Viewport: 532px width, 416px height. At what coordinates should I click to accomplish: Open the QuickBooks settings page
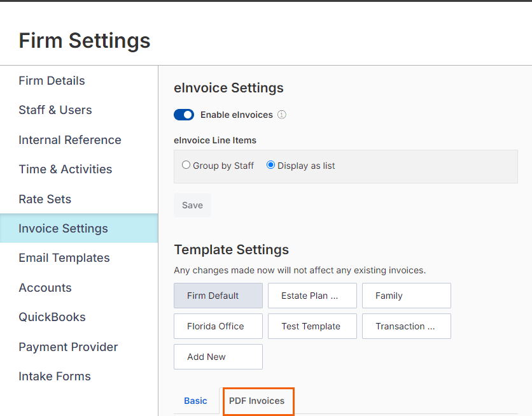pos(52,317)
